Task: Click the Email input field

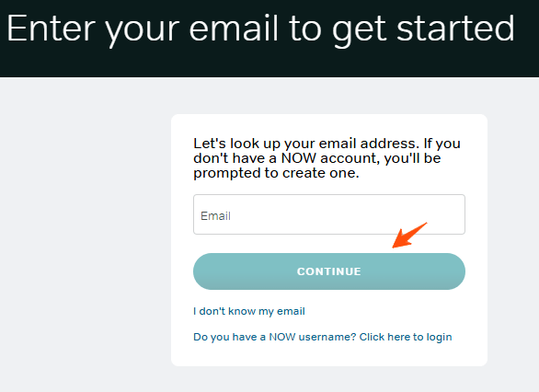Action: coord(329,214)
